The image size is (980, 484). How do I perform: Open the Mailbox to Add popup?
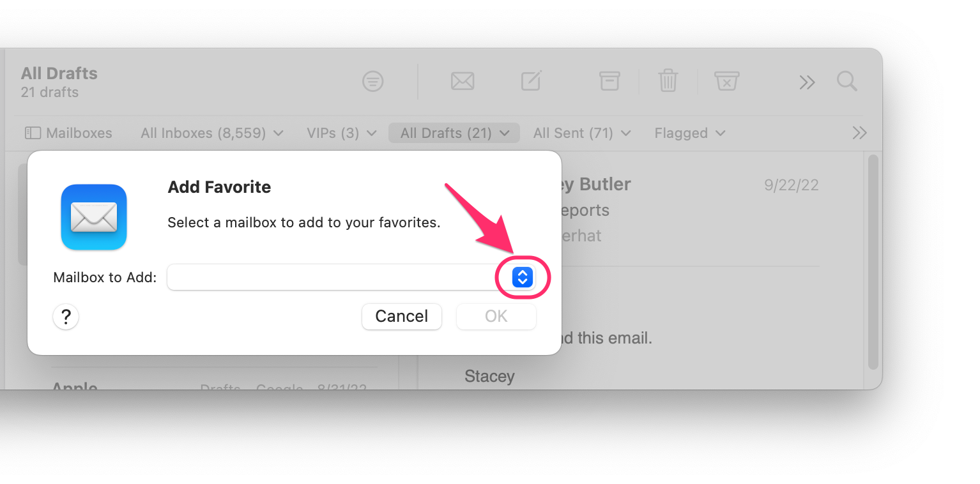(x=523, y=277)
